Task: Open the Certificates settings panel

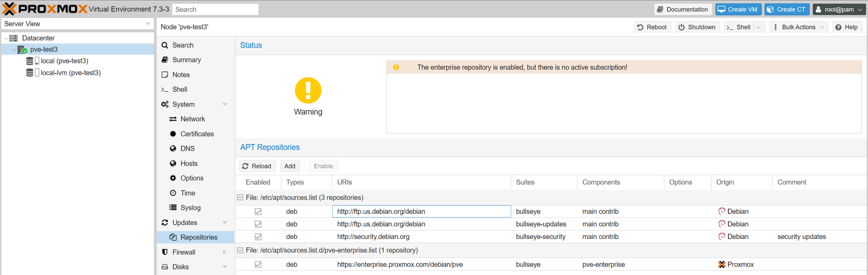Action: (197, 134)
